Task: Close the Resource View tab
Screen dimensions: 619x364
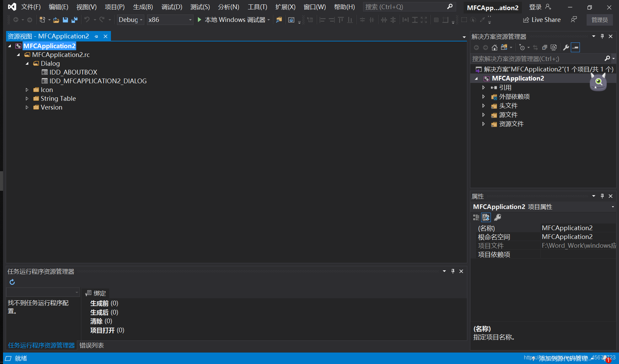Action: (x=106, y=36)
